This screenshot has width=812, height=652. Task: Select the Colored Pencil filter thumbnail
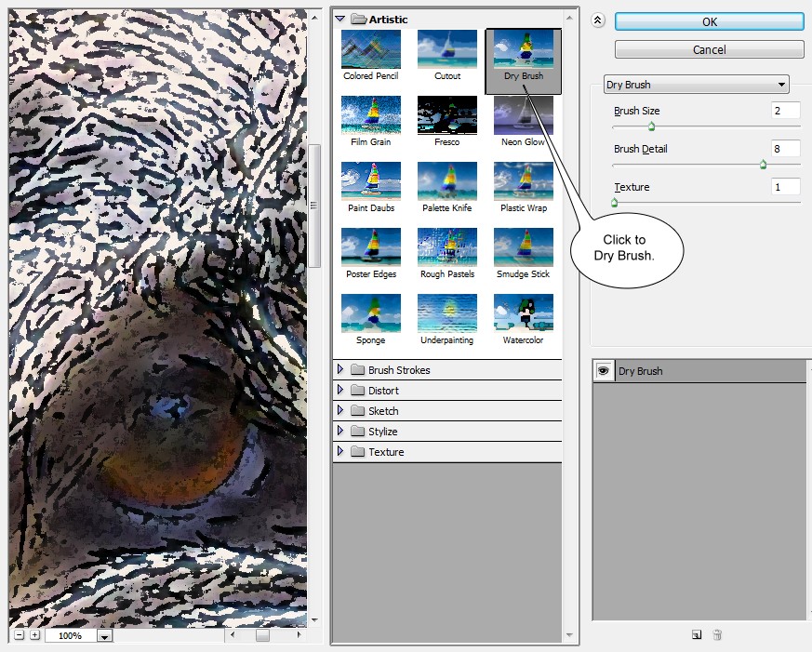pyautogui.click(x=370, y=49)
